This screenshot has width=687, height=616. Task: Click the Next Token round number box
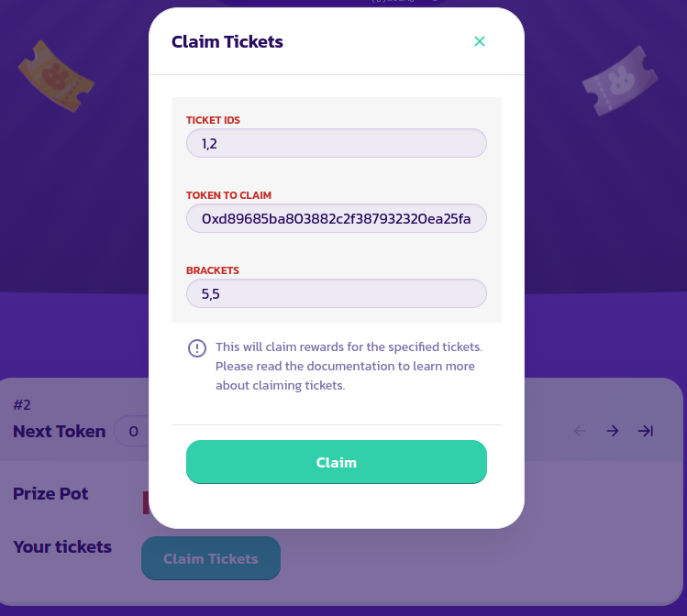coord(134,432)
